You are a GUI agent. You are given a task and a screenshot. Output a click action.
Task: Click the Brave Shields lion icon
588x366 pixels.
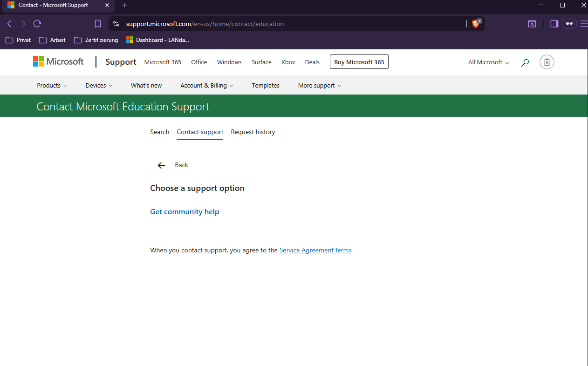pos(476,24)
